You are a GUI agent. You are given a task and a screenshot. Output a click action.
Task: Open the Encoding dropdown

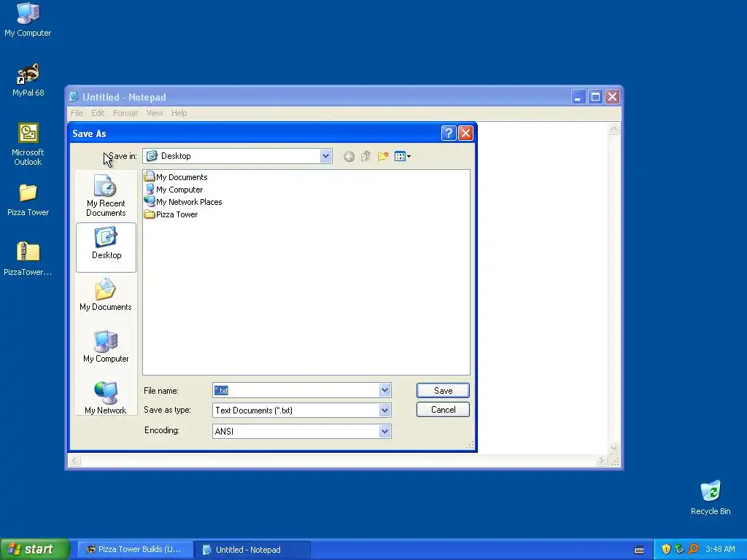coord(385,432)
